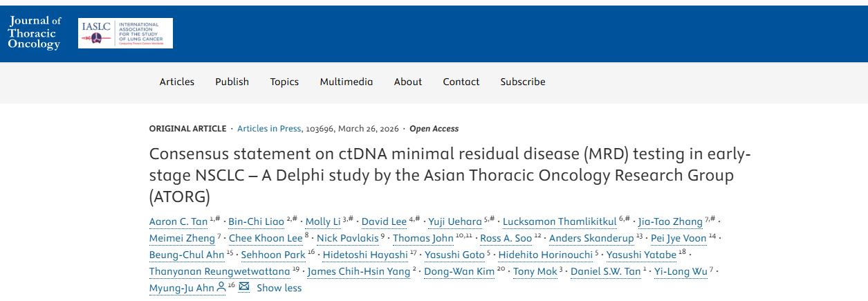The image size is (868, 301).
Task: Click the person icon beside Myung-Ju Ahn
Action: tap(221, 287)
